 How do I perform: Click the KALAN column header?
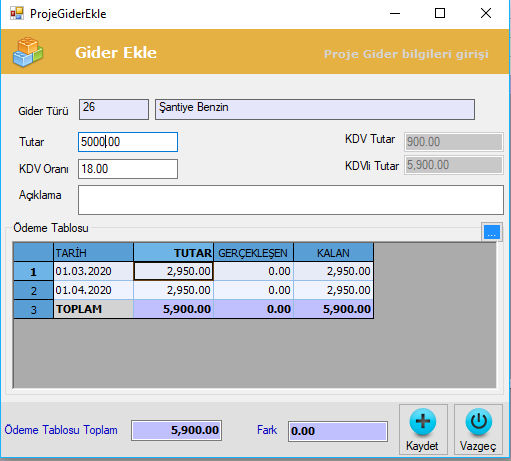pyautogui.click(x=333, y=252)
